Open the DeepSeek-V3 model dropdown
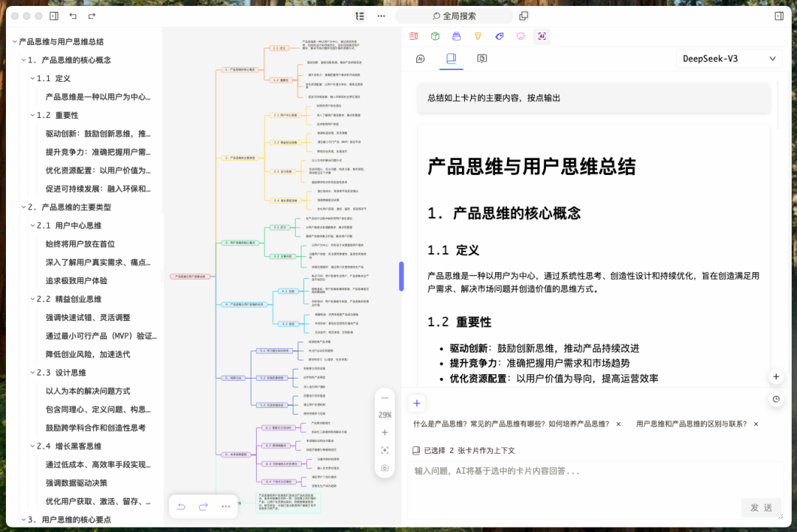Screen dimensions: 797x532 click(x=729, y=58)
